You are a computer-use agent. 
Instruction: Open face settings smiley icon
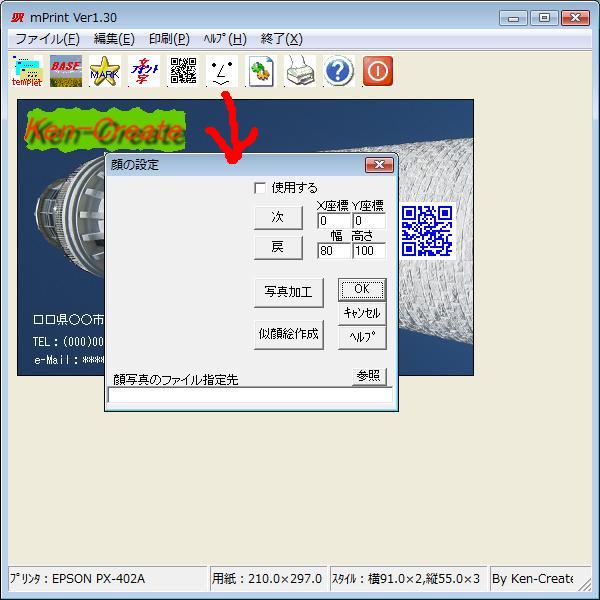pos(221,71)
